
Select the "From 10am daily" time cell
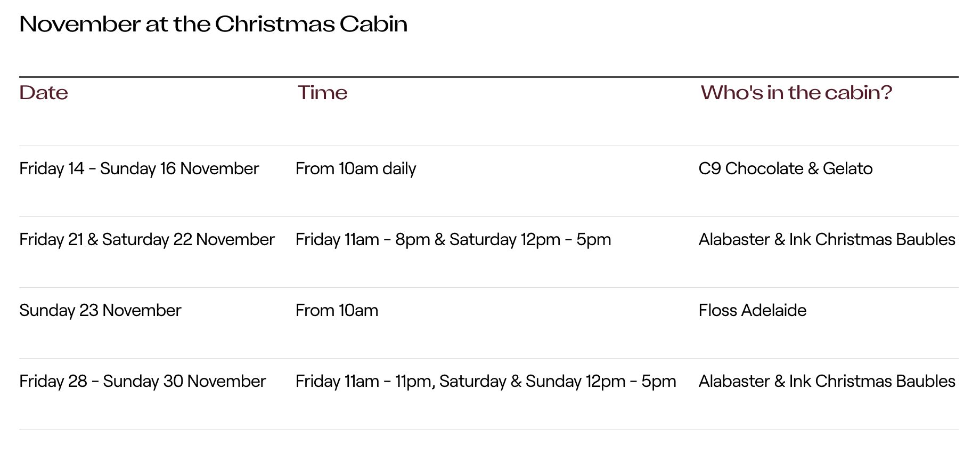(356, 169)
